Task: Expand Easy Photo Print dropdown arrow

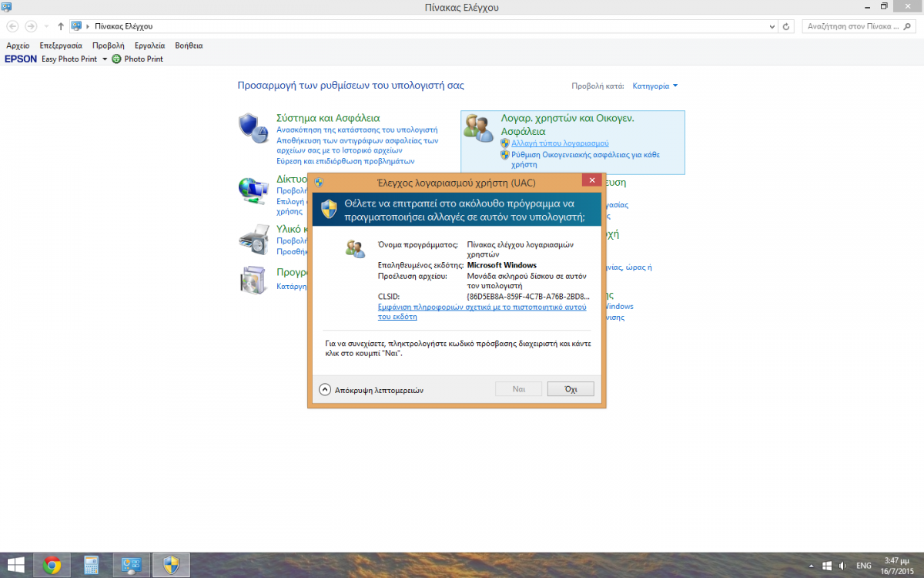Action: 105,59
